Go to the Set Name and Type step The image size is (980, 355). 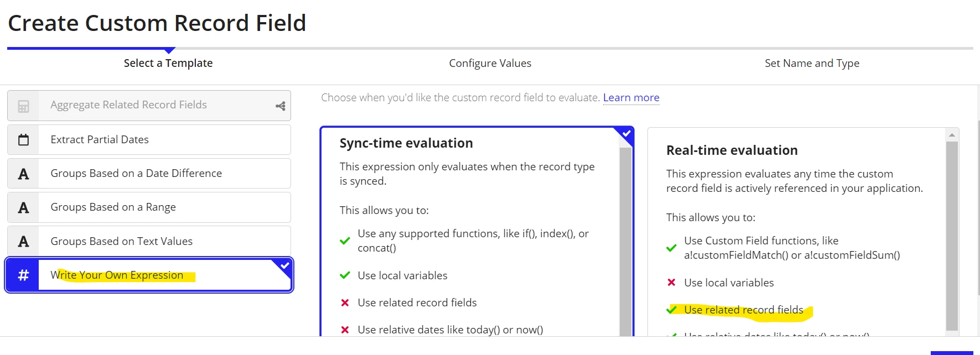tap(812, 63)
